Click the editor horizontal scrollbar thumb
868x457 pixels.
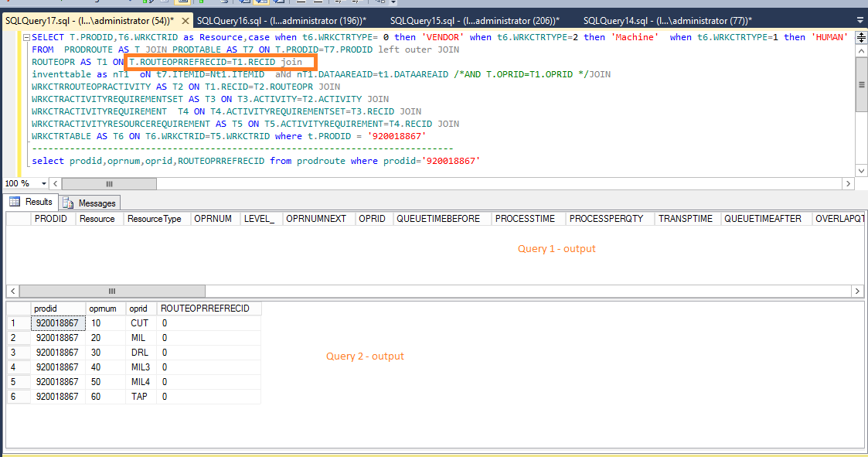tap(109, 183)
